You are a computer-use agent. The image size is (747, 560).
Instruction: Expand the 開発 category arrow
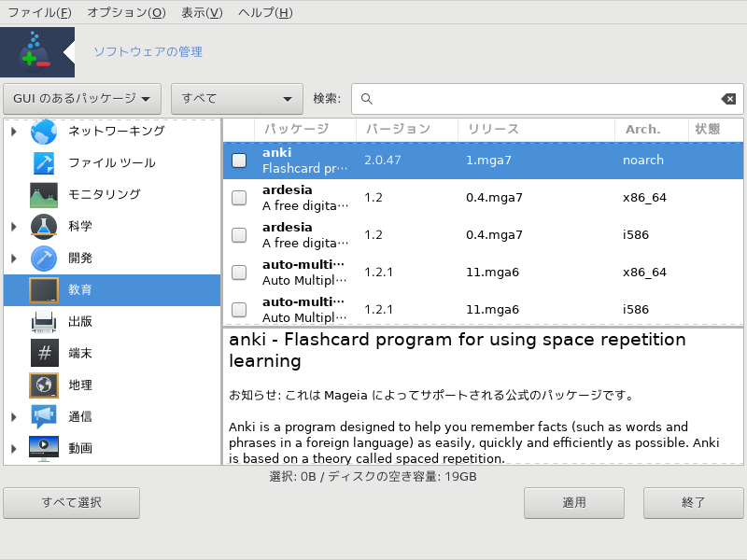pos(14,259)
